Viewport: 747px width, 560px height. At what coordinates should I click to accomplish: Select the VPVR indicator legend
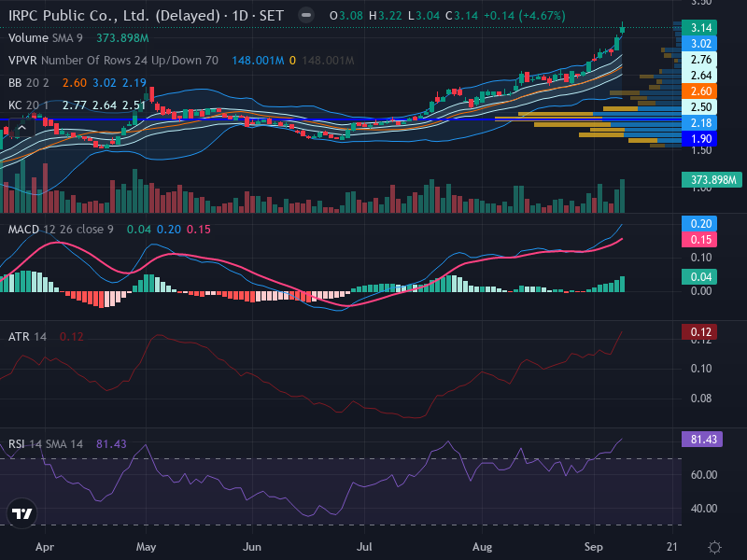click(x=113, y=61)
